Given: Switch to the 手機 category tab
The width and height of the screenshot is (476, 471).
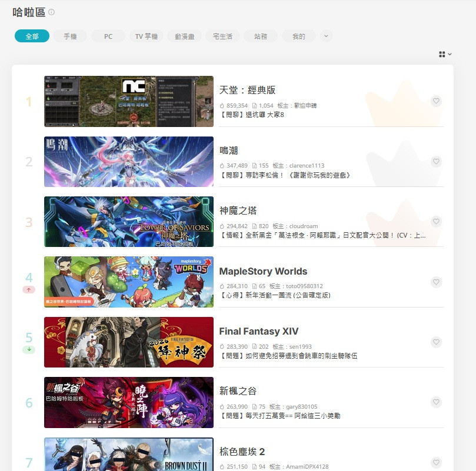Looking at the screenshot, I should pyautogui.click(x=70, y=36).
